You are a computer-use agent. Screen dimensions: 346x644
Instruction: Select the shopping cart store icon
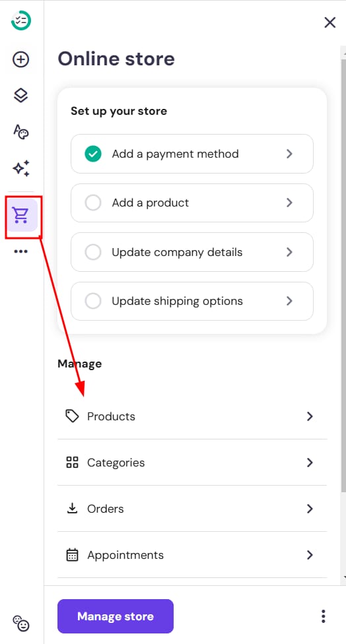[21, 215]
